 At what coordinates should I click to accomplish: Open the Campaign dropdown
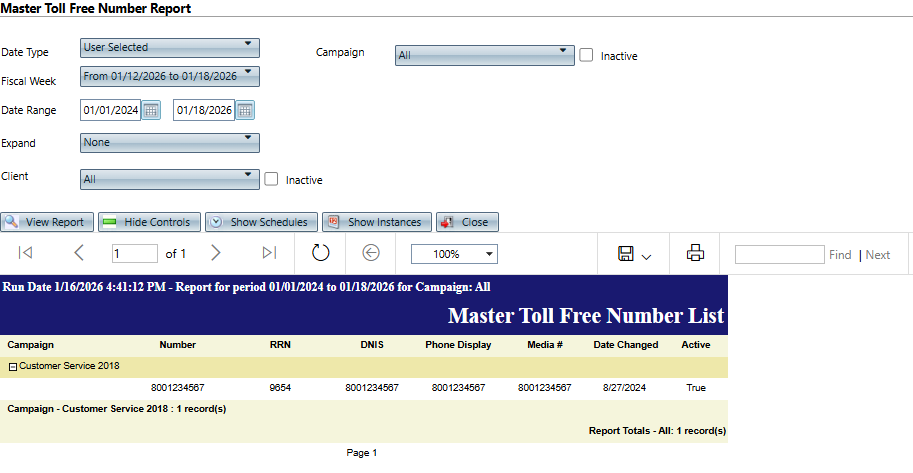point(484,55)
